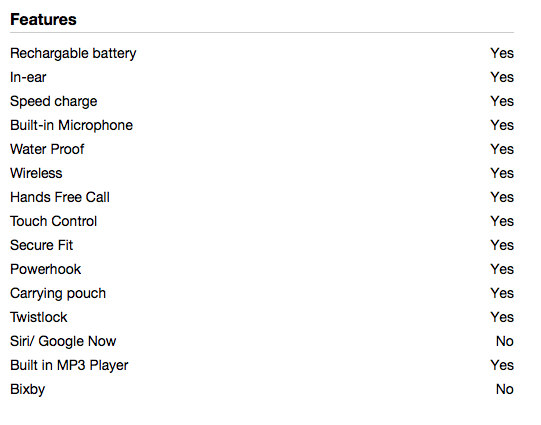Screen dimensions: 541x425
Task: Click Built in MP3 Player label
Action: (69, 366)
